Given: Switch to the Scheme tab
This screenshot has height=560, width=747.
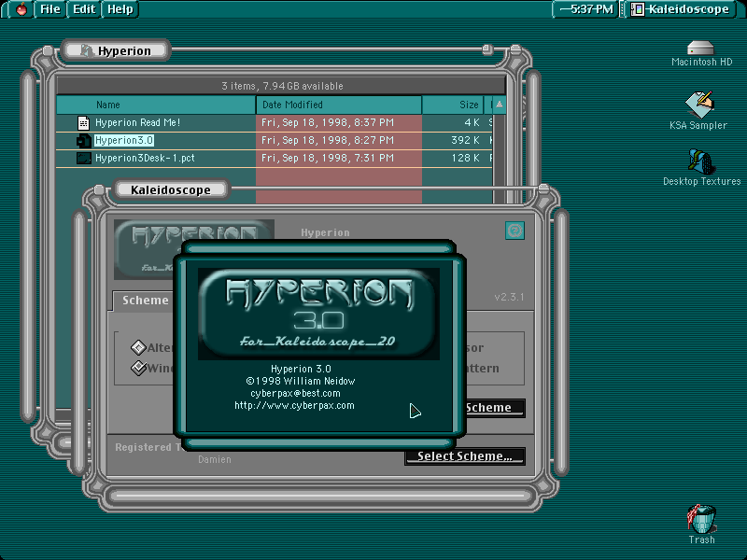Looking at the screenshot, I should click(x=145, y=301).
